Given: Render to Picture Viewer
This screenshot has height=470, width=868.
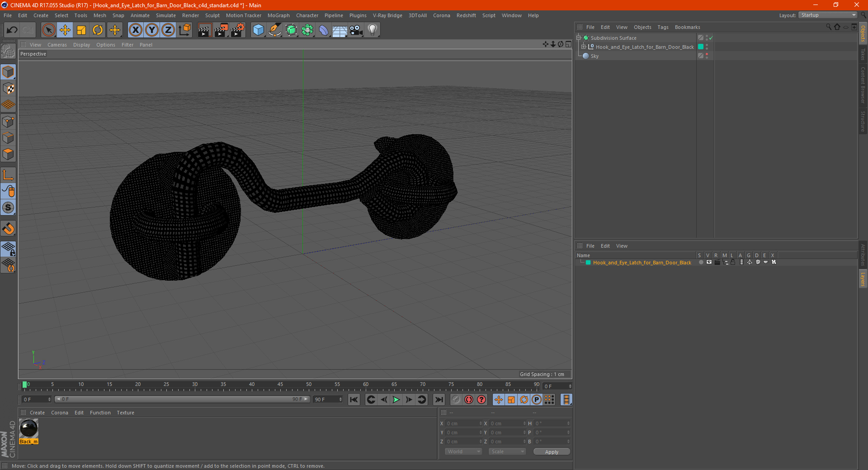Looking at the screenshot, I should click(x=221, y=30).
